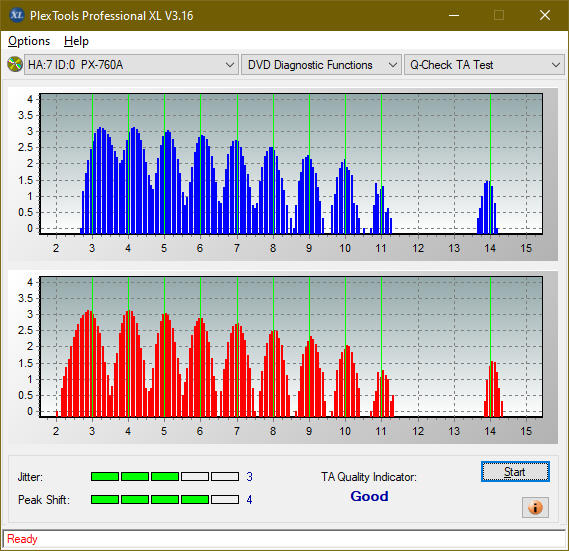Minimize the PlexTools window
Image resolution: width=569 pixels, height=551 pixels.
click(x=454, y=15)
